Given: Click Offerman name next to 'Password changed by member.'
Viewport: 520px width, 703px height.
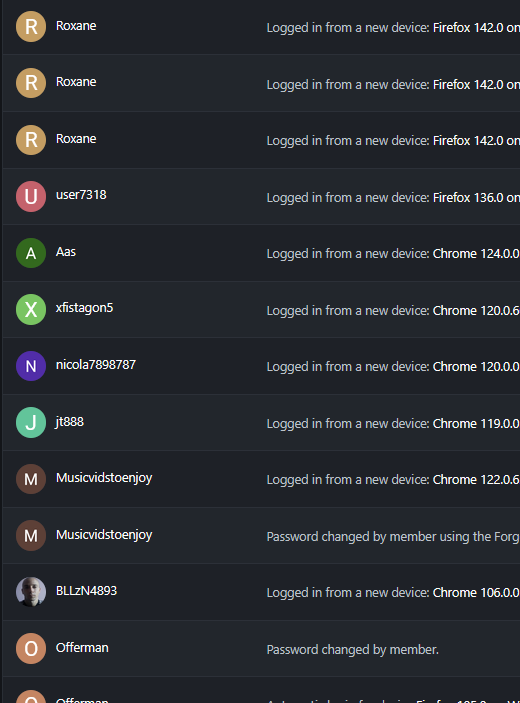Looking at the screenshot, I should coord(82,648).
